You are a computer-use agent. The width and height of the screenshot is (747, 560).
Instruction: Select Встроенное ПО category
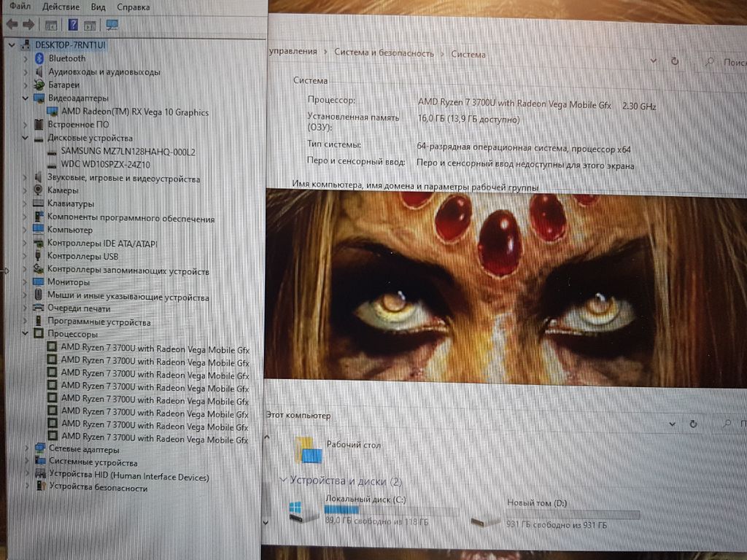[x=78, y=124]
